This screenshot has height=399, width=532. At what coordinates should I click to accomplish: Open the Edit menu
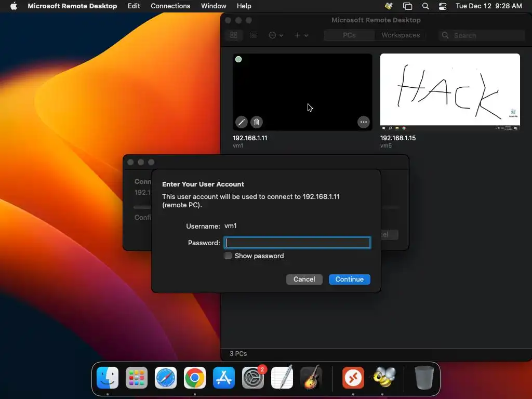(x=134, y=6)
